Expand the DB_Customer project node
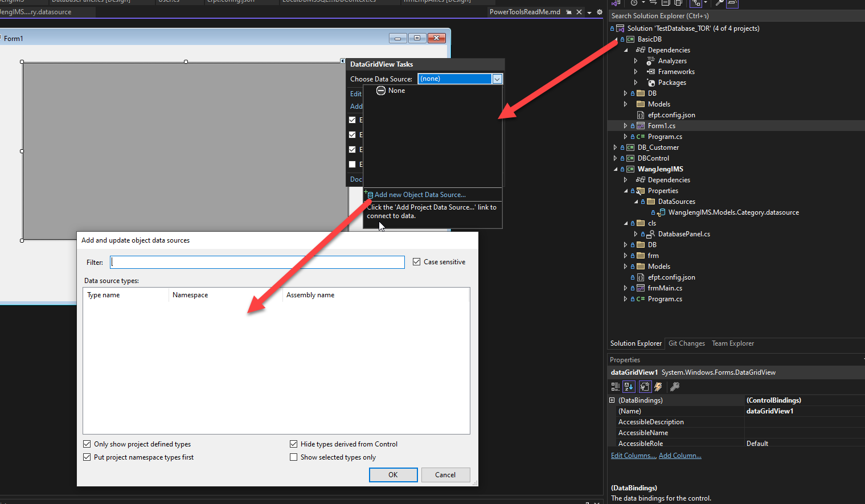Screen dimensions: 865x504 615,147
